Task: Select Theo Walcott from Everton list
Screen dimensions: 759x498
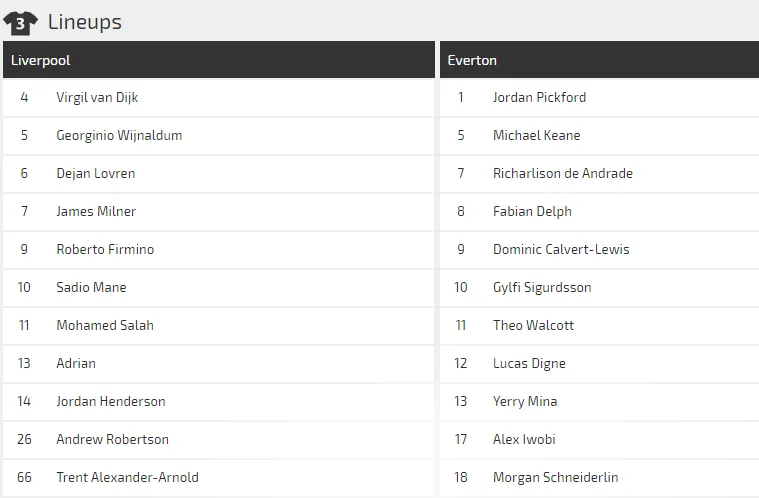Action: coord(534,325)
